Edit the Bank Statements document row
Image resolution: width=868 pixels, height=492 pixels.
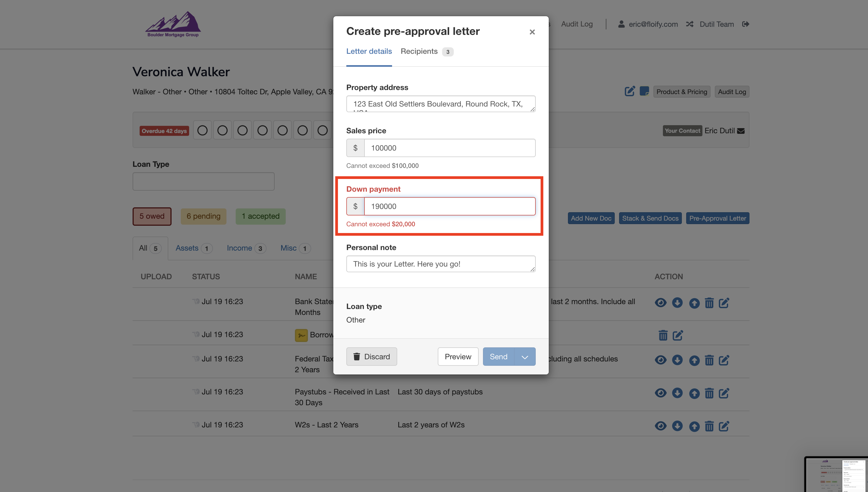pos(724,303)
